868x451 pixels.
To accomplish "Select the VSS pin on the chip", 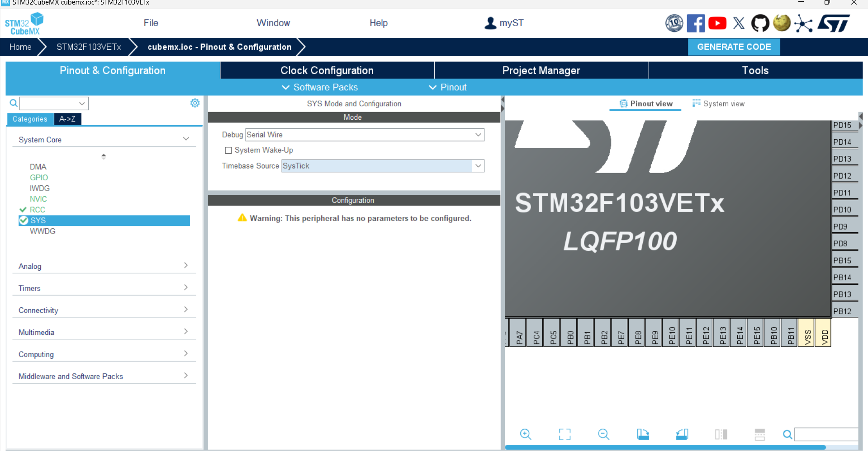I will pos(806,333).
